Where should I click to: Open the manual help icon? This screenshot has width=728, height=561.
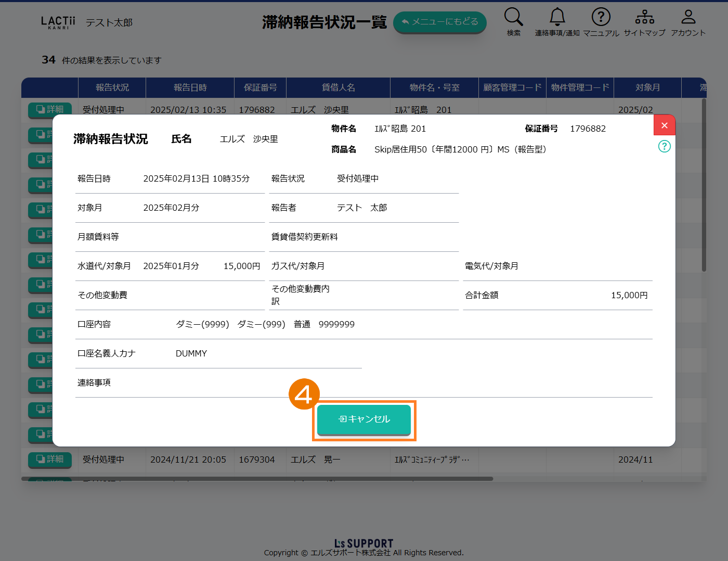(x=601, y=17)
